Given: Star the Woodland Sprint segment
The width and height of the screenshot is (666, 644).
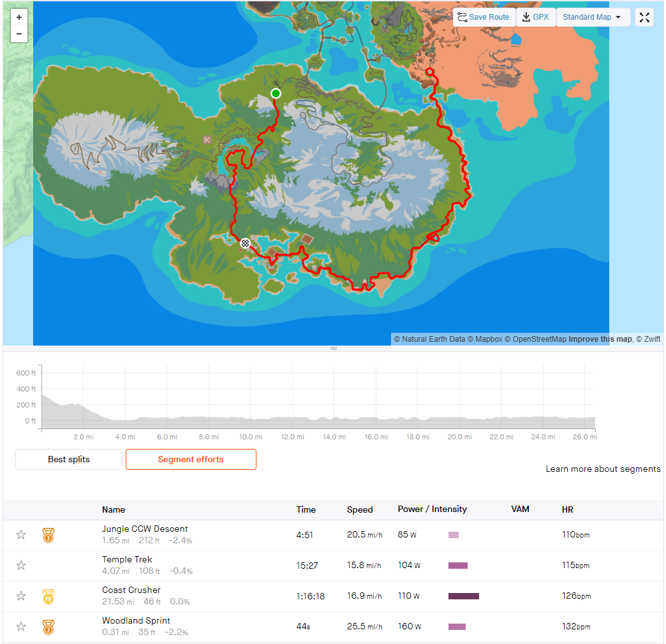Looking at the screenshot, I should click(21, 626).
